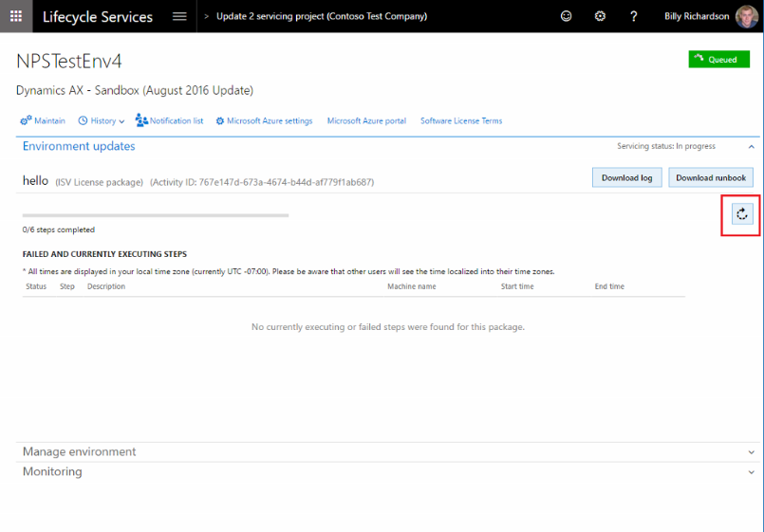Click the Maintain gears icon
This screenshot has width=764, height=532.
pyautogui.click(x=26, y=120)
